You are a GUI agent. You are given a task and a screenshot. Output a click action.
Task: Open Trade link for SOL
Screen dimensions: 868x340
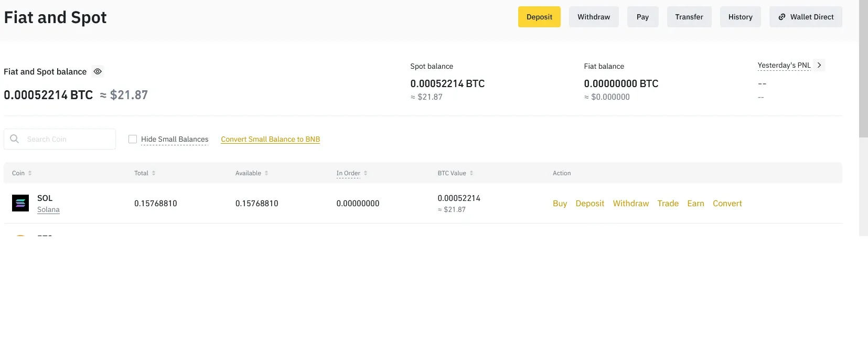point(668,203)
